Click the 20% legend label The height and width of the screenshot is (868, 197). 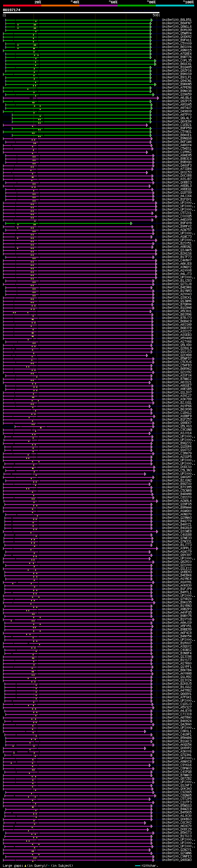coord(38,2)
